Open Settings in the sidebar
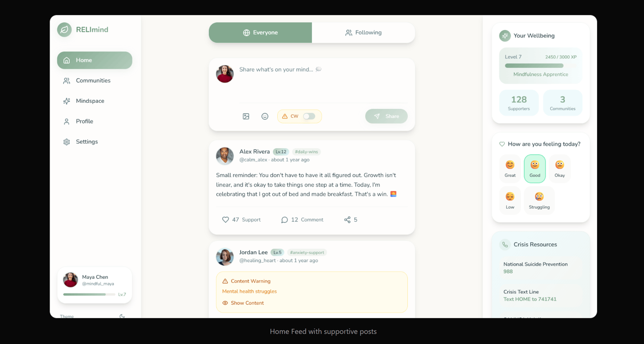644x344 pixels. coord(94,142)
